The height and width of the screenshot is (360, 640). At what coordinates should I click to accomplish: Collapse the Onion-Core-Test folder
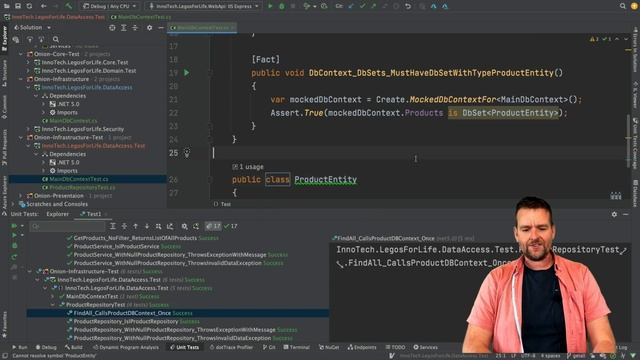point(21,54)
